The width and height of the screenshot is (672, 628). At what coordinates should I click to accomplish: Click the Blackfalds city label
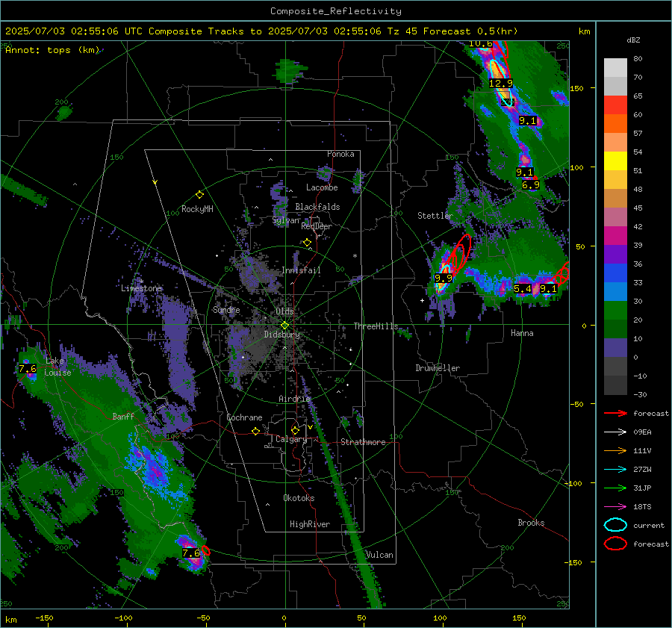(317, 207)
